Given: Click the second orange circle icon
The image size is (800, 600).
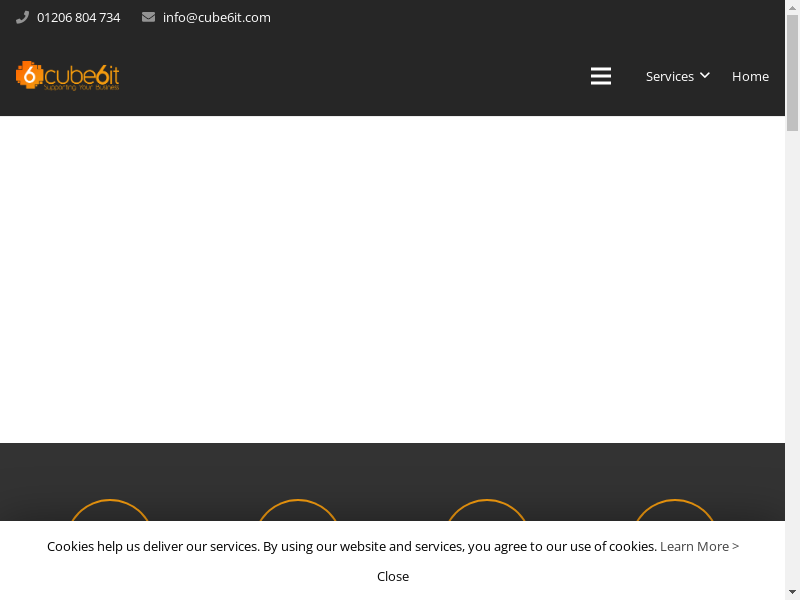Looking at the screenshot, I should click(x=298, y=511).
